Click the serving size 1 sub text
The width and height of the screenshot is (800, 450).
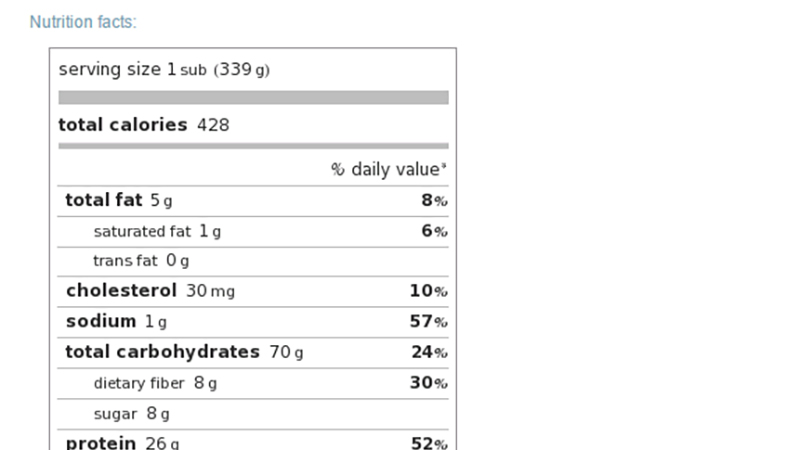[x=133, y=69]
